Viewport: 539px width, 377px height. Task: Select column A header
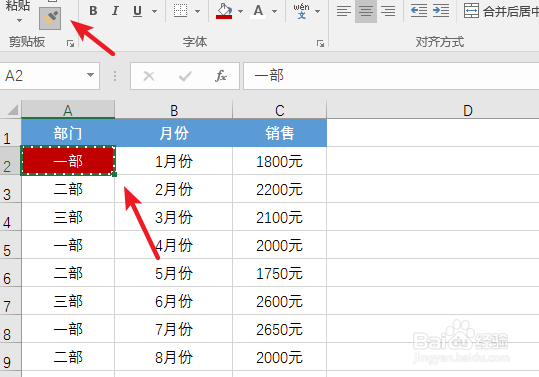68,110
